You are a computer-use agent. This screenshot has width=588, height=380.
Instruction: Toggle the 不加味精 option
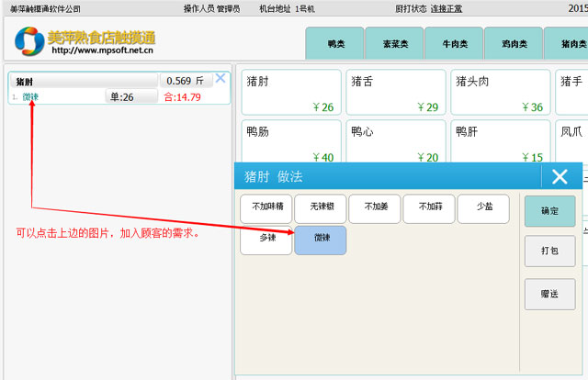[266, 209]
